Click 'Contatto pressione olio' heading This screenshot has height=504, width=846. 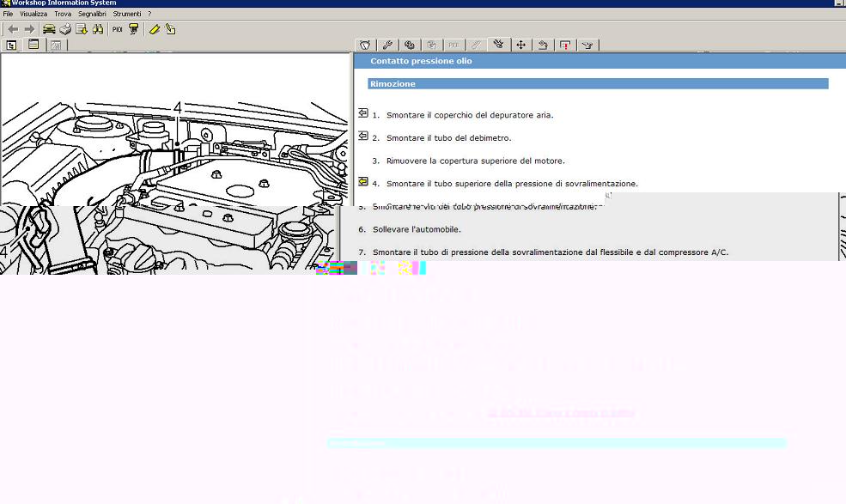[421, 61]
